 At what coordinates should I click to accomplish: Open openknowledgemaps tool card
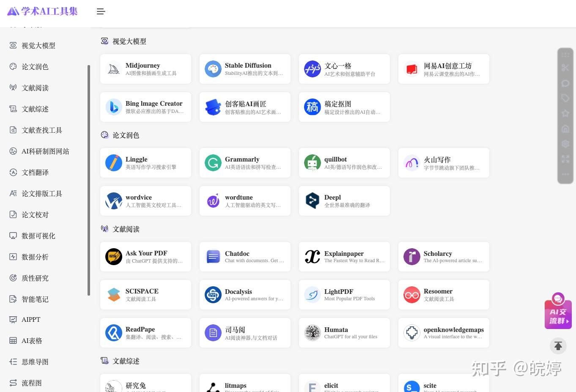(x=444, y=333)
